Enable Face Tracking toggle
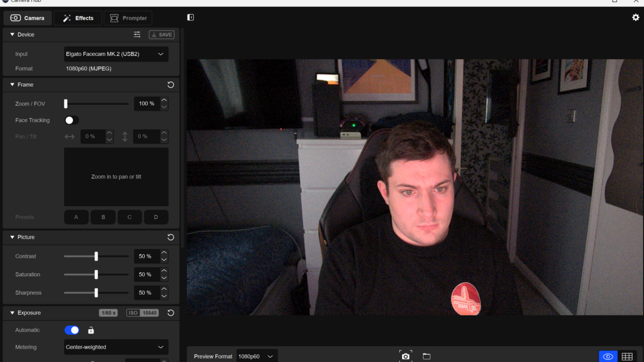 pyautogui.click(x=71, y=120)
